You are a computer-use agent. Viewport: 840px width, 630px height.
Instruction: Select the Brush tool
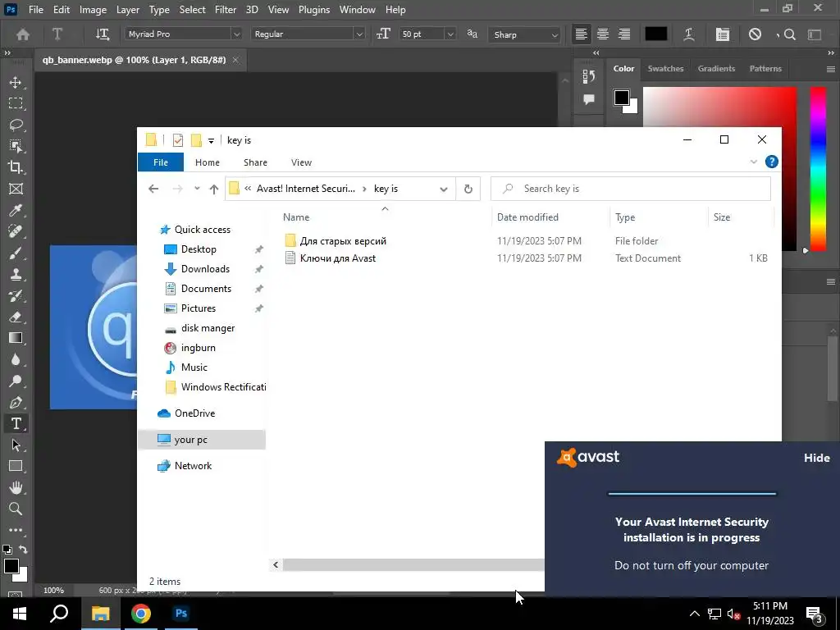point(16,253)
